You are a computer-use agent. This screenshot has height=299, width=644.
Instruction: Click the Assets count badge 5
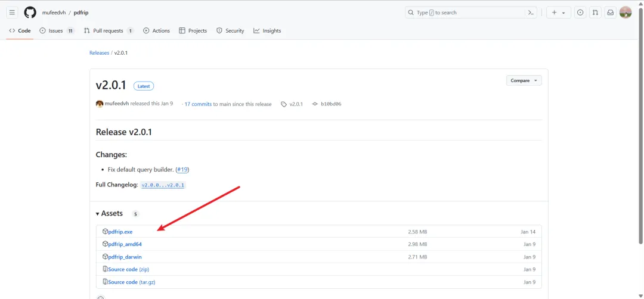[x=135, y=214]
